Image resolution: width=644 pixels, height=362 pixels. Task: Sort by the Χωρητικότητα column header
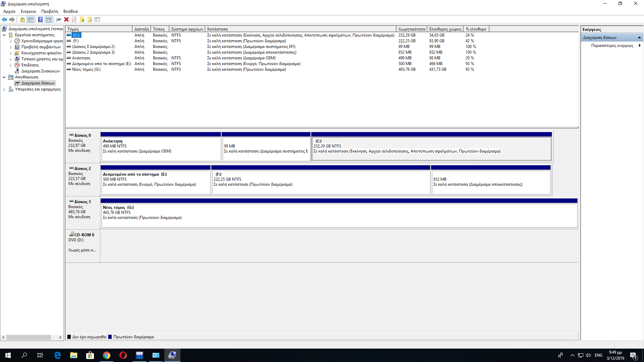pyautogui.click(x=412, y=29)
